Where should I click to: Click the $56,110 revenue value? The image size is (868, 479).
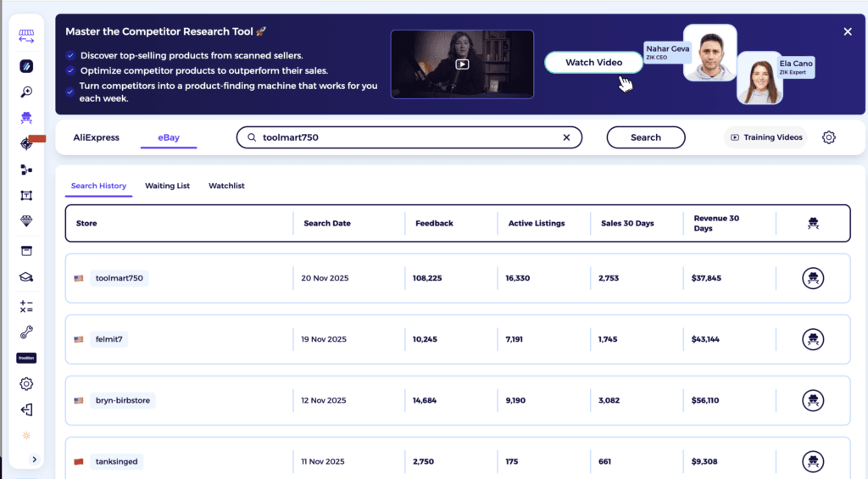704,400
